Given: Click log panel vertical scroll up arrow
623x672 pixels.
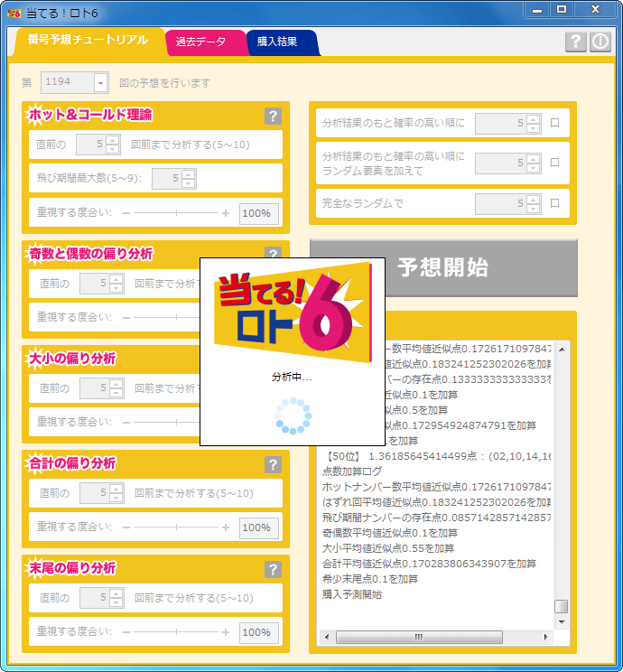Looking at the screenshot, I should [x=562, y=350].
